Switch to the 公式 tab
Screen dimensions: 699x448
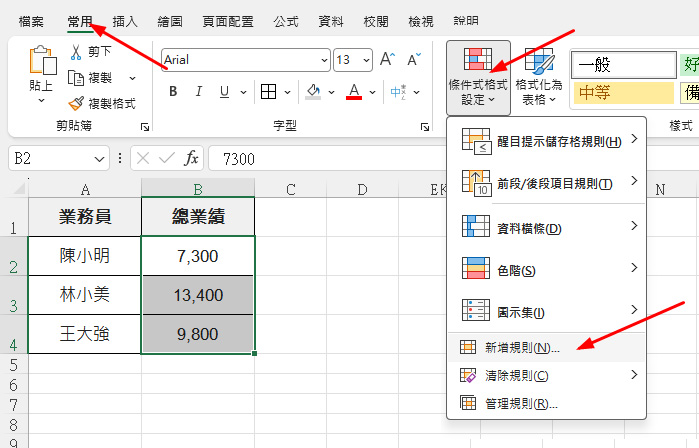[286, 21]
